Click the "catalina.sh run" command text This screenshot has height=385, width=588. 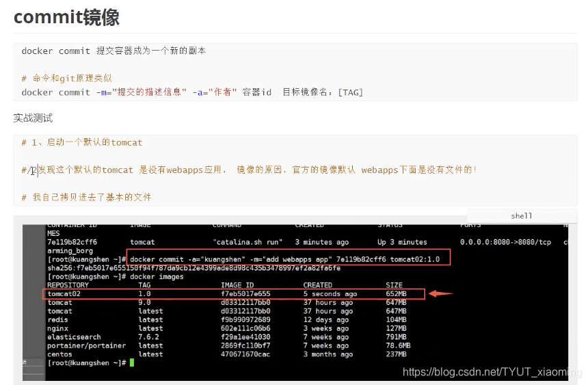pos(248,242)
